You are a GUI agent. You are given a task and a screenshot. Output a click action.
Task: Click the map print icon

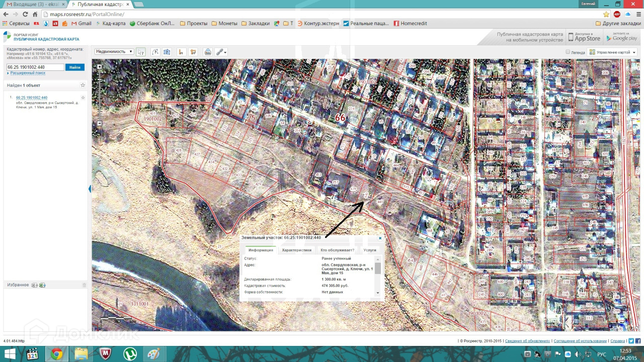[x=207, y=52]
